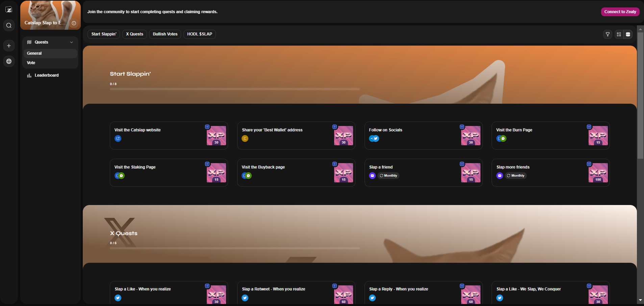
Task: Click the X Quests section heading
Action: (124, 233)
